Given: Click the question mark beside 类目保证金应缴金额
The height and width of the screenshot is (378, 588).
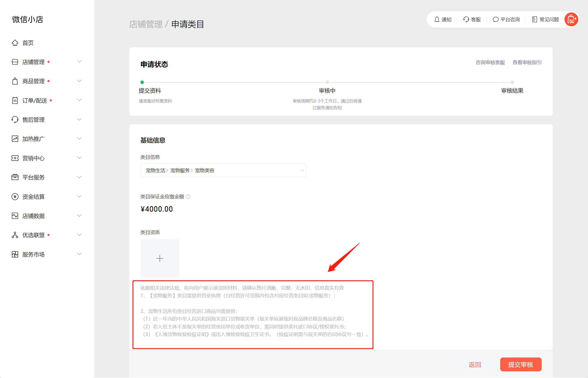Looking at the screenshot, I should tap(188, 197).
